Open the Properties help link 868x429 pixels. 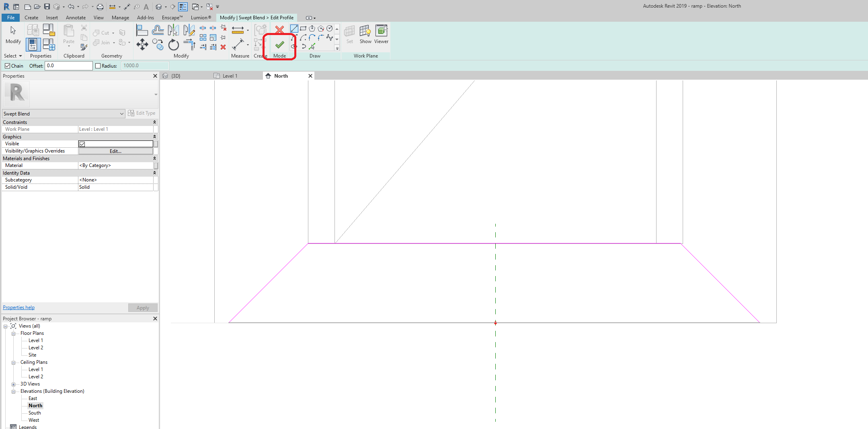[18, 307]
